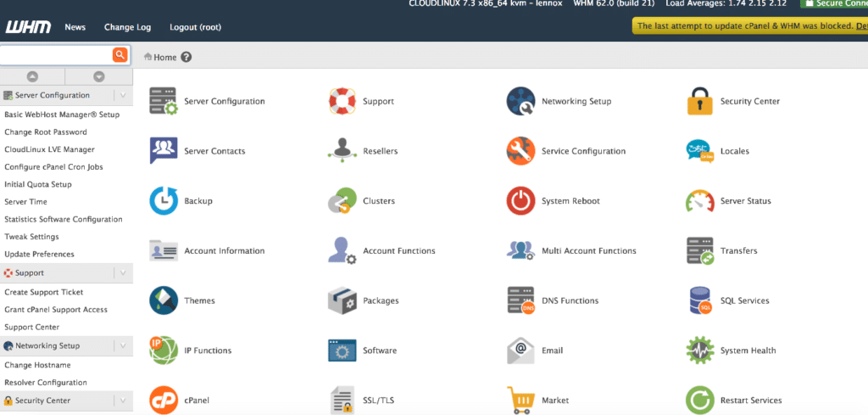The height and width of the screenshot is (415, 868).
Task: Open the DNS Functions icon
Action: (x=520, y=300)
